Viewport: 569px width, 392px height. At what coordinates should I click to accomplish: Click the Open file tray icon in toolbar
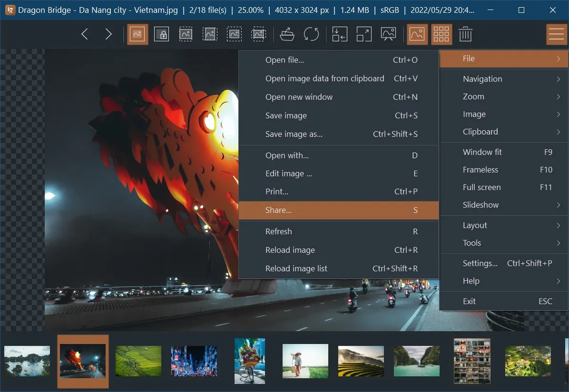(287, 34)
